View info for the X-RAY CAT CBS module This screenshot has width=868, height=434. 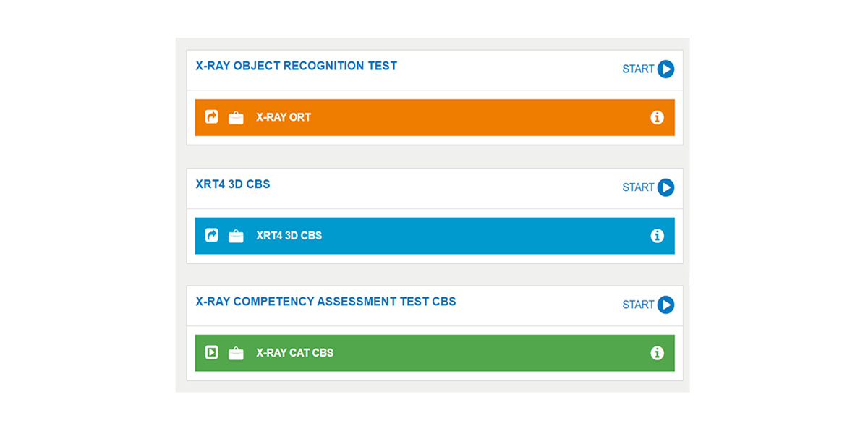(x=657, y=353)
